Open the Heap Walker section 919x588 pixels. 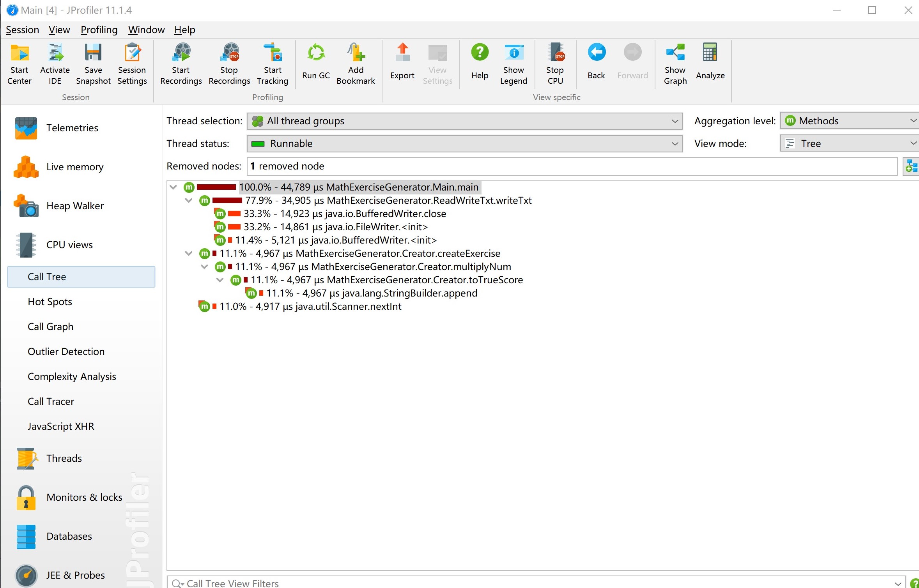click(75, 206)
